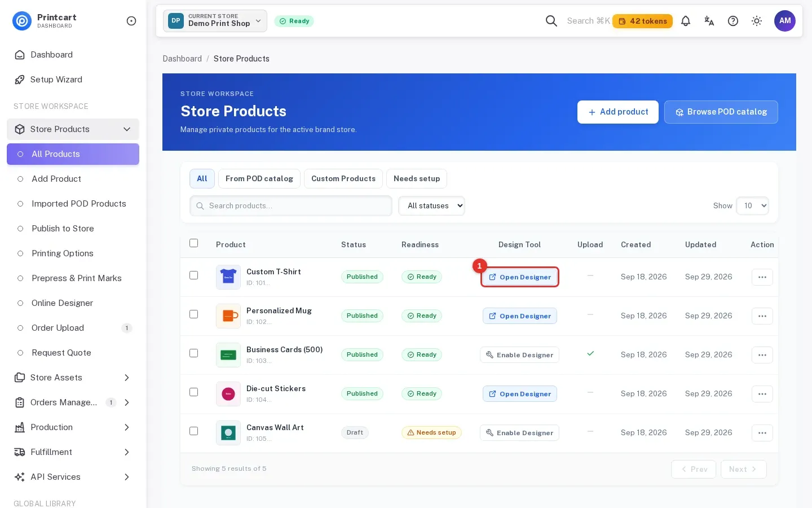Expand the Store Assets sidebar section
Viewport: 812px width, 508px height.
tap(73, 378)
